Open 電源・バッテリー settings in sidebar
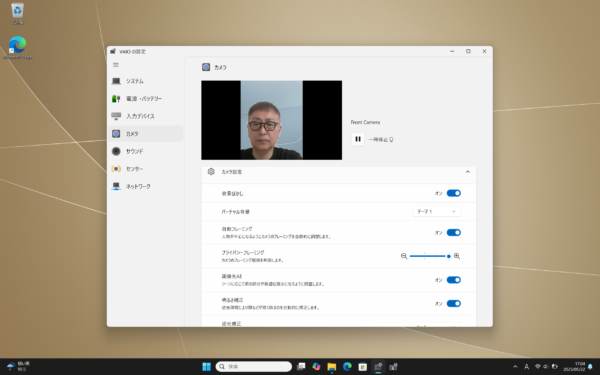This screenshot has width=600, height=375. click(145, 99)
